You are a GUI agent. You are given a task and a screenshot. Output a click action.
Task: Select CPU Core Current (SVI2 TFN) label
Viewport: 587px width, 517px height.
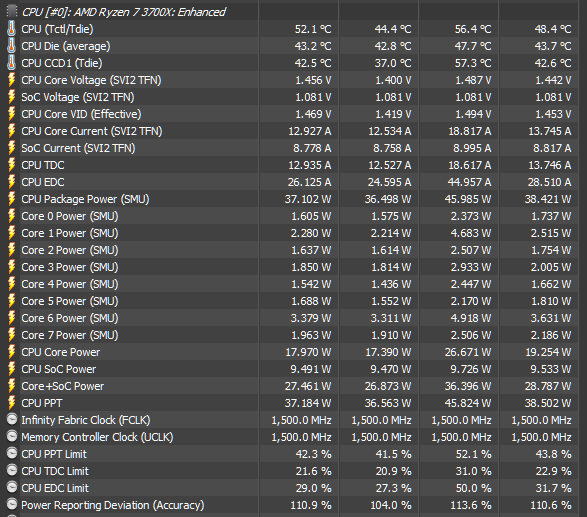[x=92, y=131]
